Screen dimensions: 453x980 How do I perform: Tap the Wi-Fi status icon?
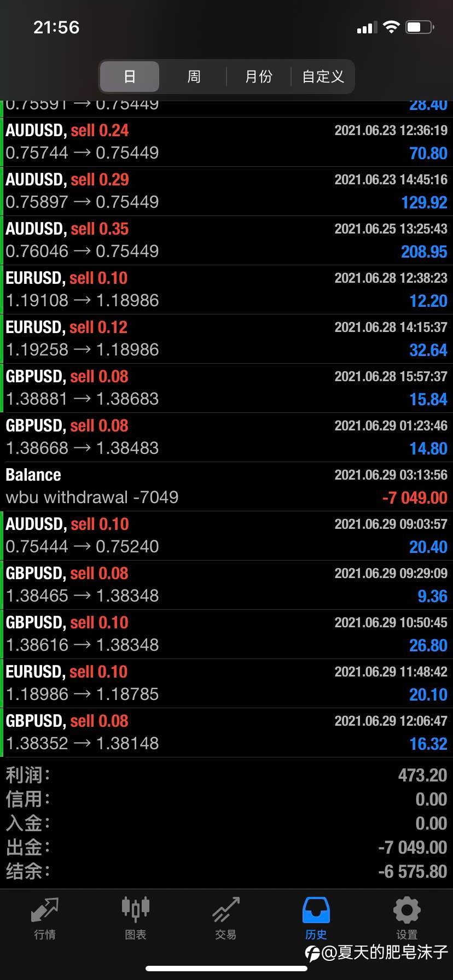[x=391, y=27]
